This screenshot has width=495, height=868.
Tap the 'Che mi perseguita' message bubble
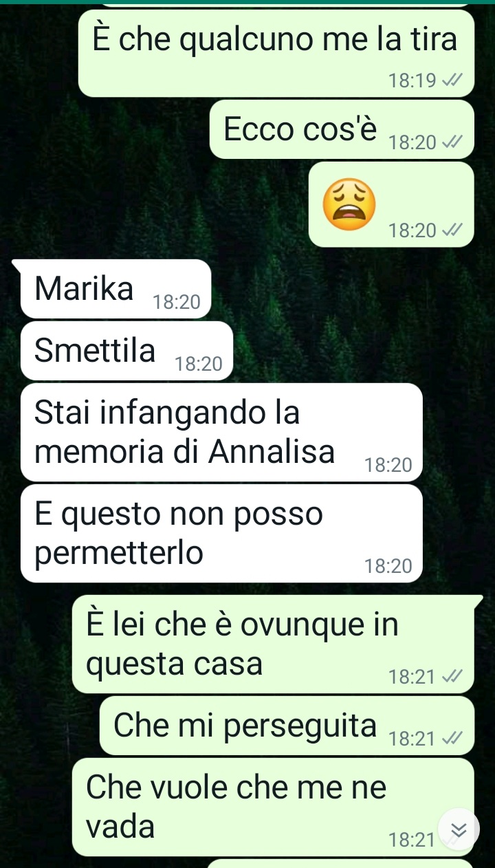(287, 726)
